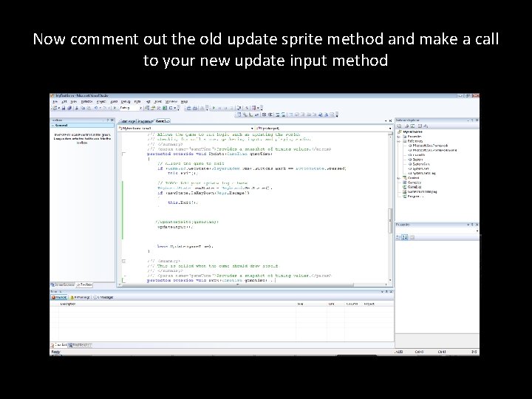This screenshot has width=532, height=399.
Task: Toggle the Messages filter in Error List
Action: 103,297
